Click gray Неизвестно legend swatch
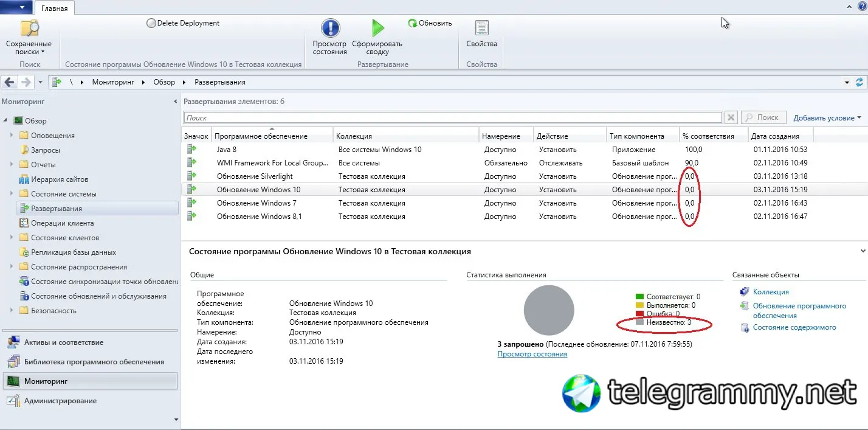The width and height of the screenshot is (868, 430). coord(639,322)
